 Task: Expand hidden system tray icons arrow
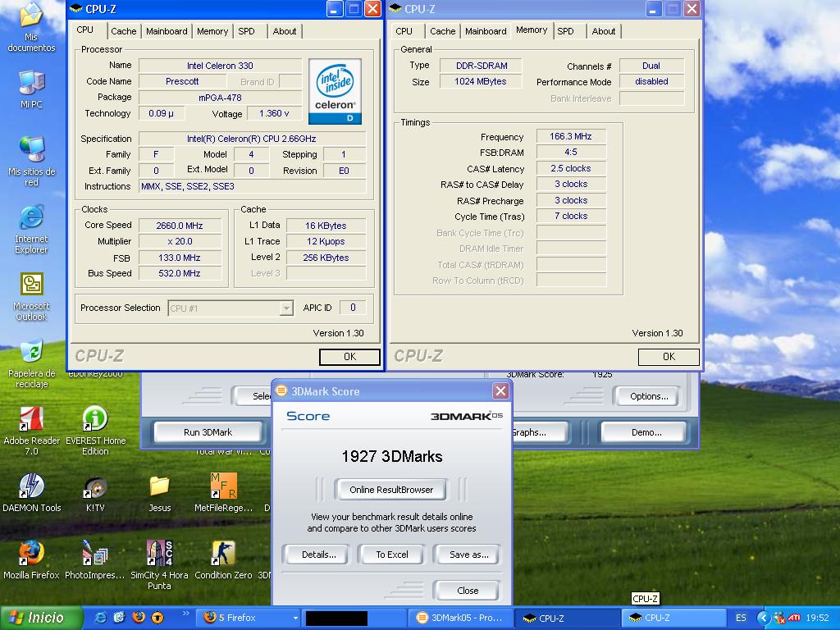[764, 618]
